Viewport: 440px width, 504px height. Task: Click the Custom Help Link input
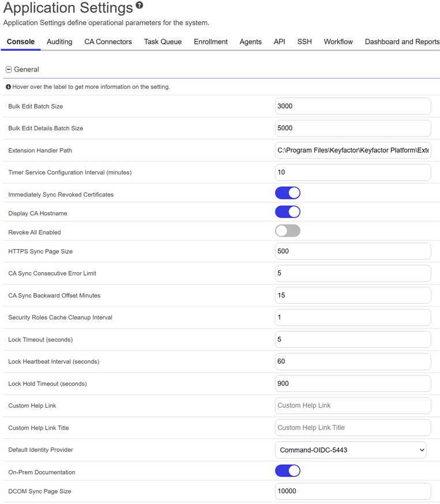pos(352,405)
